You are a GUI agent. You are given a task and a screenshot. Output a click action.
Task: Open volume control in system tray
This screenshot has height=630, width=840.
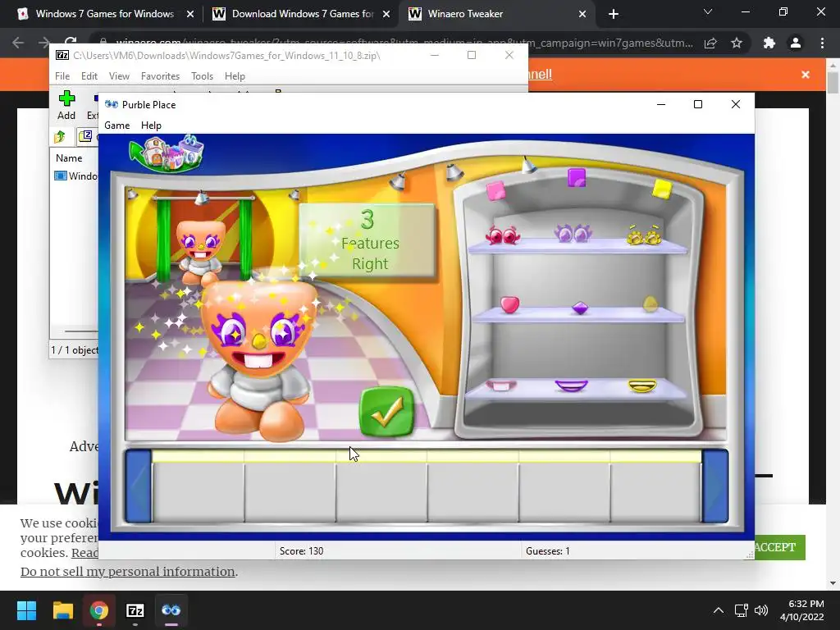(x=760, y=610)
